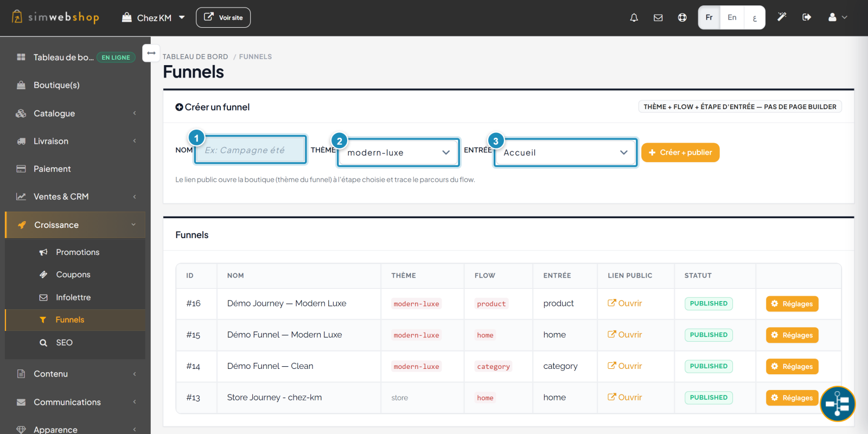This screenshot has height=434, width=868.
Task: Open the modern-luxe theme dropdown
Action: [399, 152]
